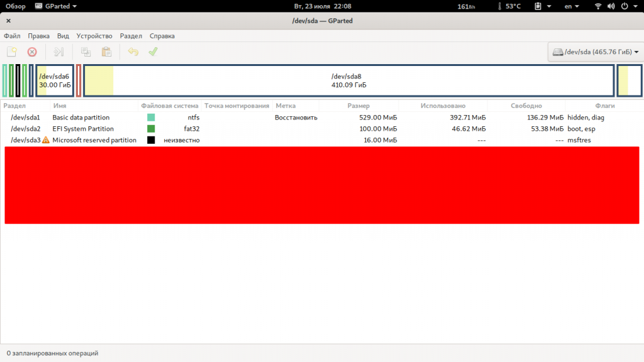Screen dimensions: 644x362
Task: Sort by the Флаги column header
Action: pyautogui.click(x=604, y=106)
